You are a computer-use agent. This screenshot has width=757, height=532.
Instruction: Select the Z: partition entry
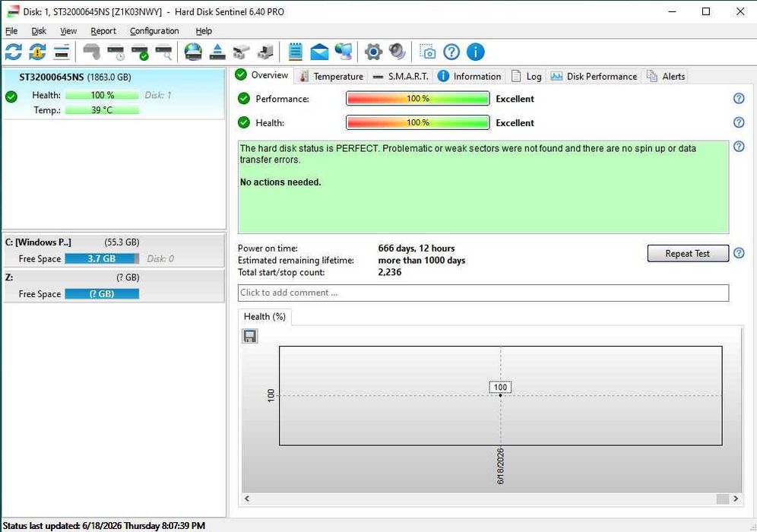[x=114, y=286]
